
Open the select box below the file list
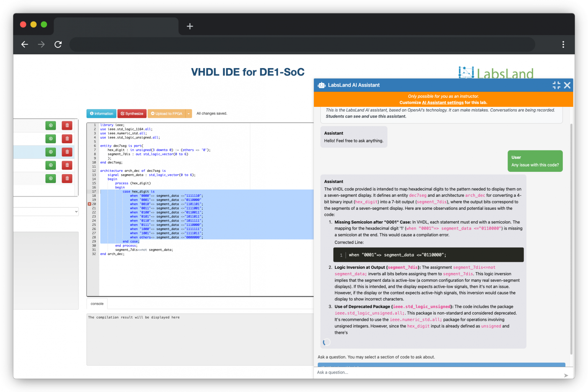pos(46,212)
